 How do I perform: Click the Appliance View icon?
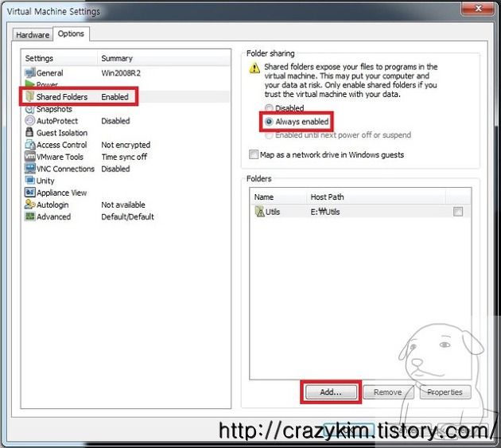[x=29, y=193]
